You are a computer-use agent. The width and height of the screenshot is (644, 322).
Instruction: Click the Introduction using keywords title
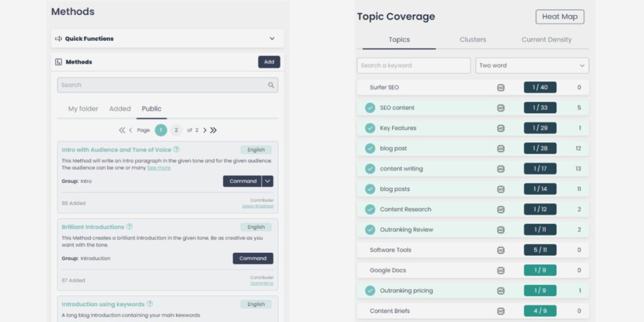(103, 304)
